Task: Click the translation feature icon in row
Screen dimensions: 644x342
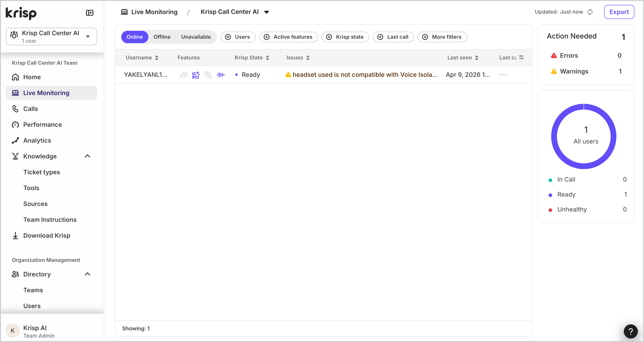Action: click(208, 75)
